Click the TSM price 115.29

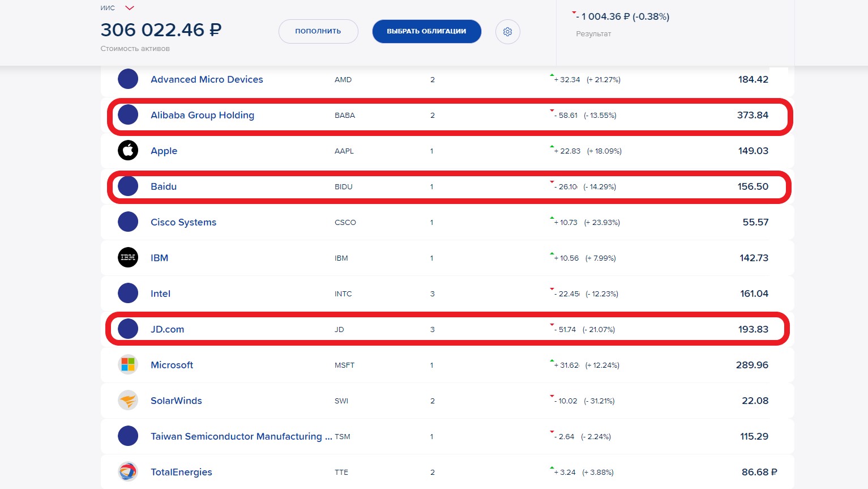754,436
